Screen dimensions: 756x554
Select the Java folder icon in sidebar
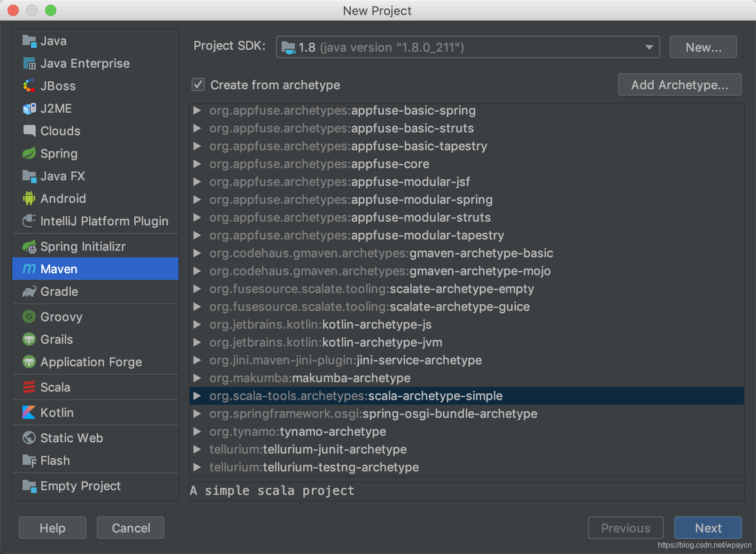[x=29, y=41]
